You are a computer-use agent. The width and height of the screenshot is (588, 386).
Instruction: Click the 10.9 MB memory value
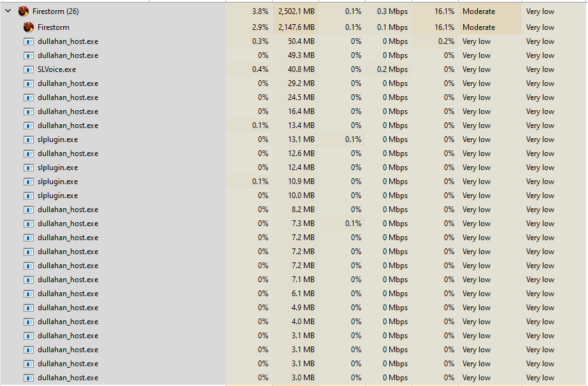click(301, 182)
